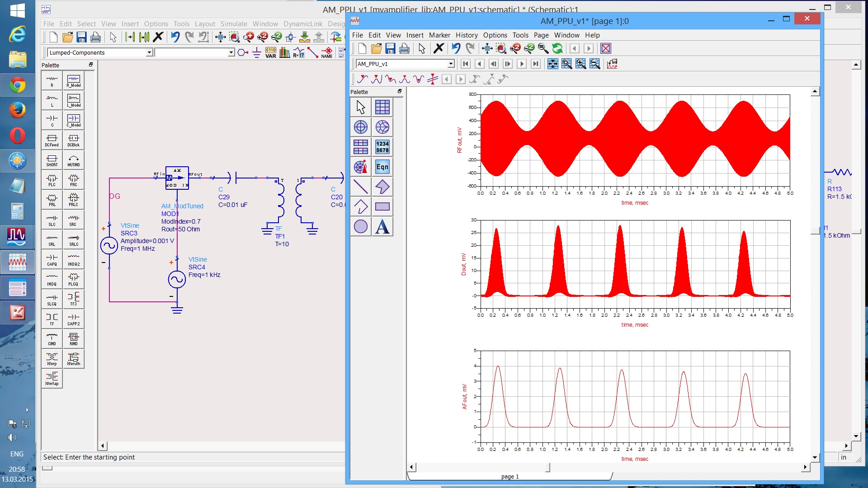Image resolution: width=868 pixels, height=488 pixels.
Task: Insert an equation with the Eqn tool
Action: 382,167
